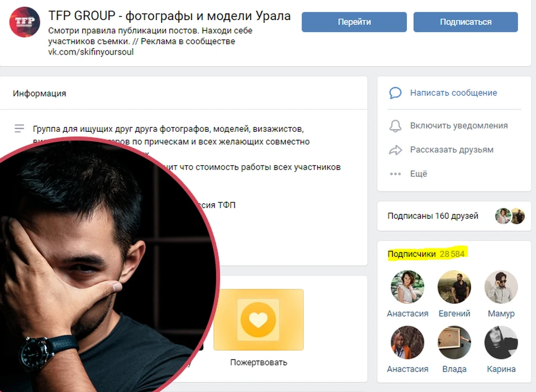Select Рассказать друзьям option
Image resolution: width=536 pixels, height=392 pixels.
(452, 150)
